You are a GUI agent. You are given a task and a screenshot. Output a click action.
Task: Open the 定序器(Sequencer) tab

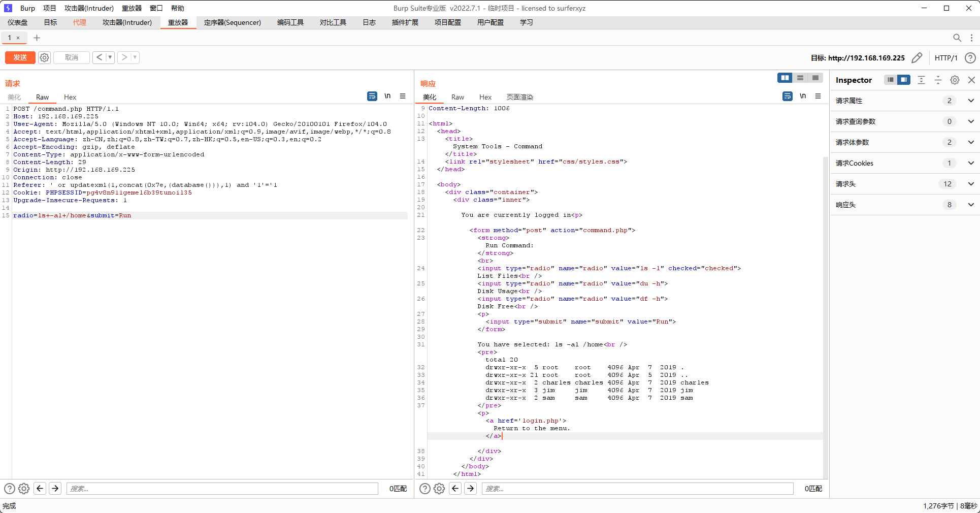pyautogui.click(x=233, y=22)
